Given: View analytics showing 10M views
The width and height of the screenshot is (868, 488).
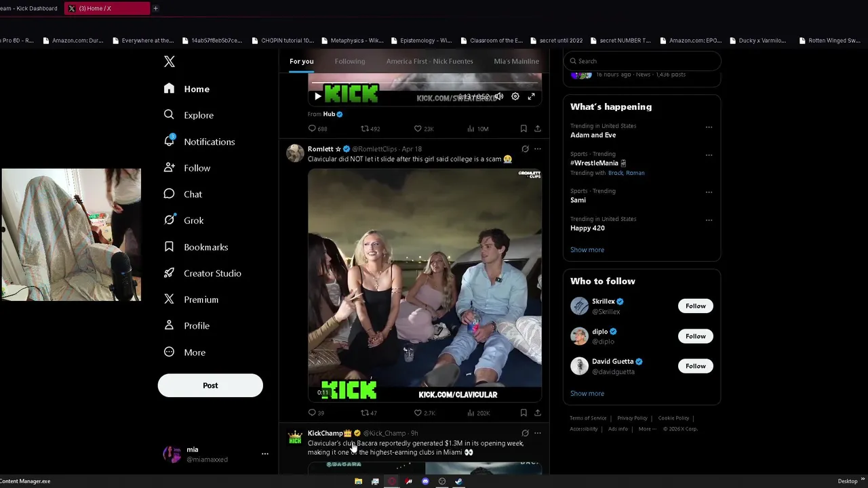Looking at the screenshot, I should (477, 129).
